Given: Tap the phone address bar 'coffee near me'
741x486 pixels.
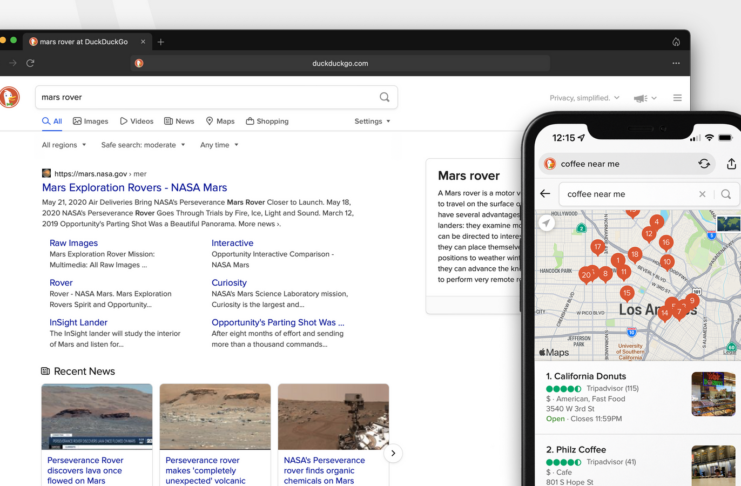Looking at the screenshot, I should coord(627,164).
